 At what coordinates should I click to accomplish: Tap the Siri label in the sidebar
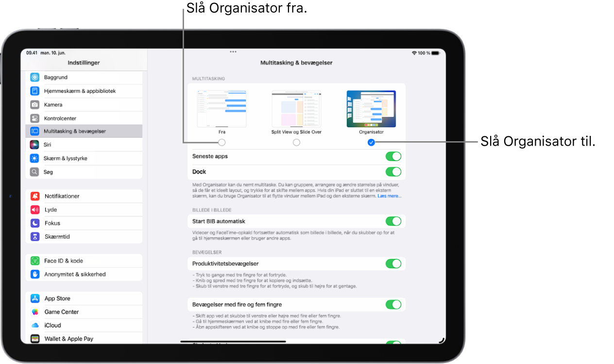(x=48, y=145)
